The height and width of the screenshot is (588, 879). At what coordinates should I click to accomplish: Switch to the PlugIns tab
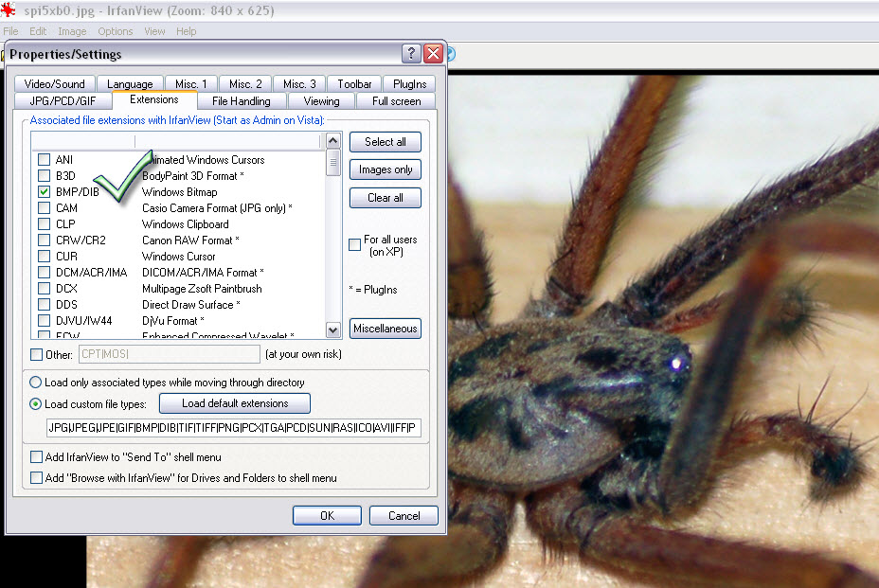(x=411, y=84)
